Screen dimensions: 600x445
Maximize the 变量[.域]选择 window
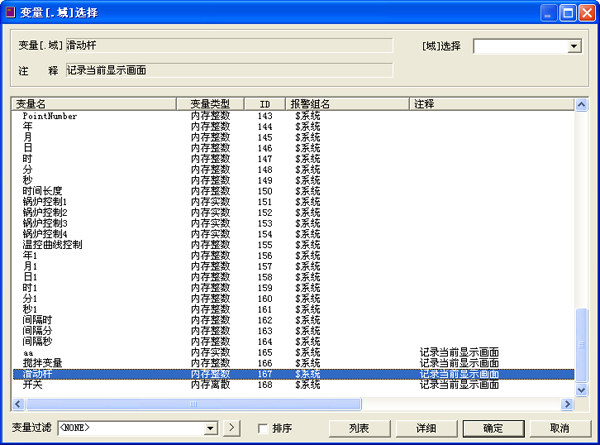click(568, 13)
